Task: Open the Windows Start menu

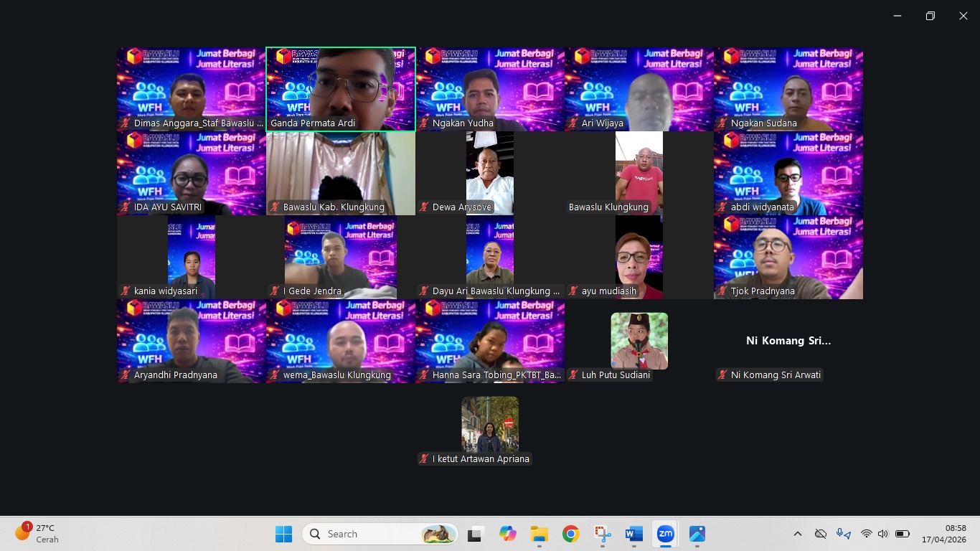Action: tap(283, 534)
